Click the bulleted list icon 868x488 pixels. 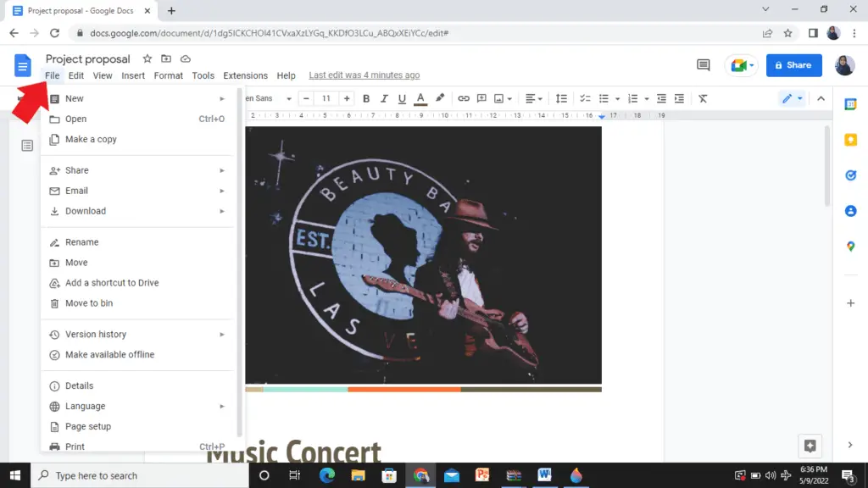tap(604, 98)
